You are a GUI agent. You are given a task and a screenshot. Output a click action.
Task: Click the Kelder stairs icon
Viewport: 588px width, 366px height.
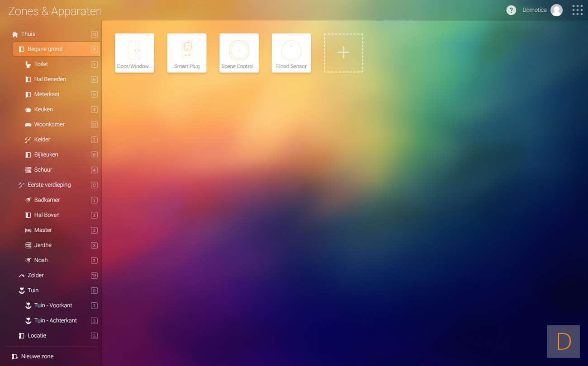(x=28, y=140)
